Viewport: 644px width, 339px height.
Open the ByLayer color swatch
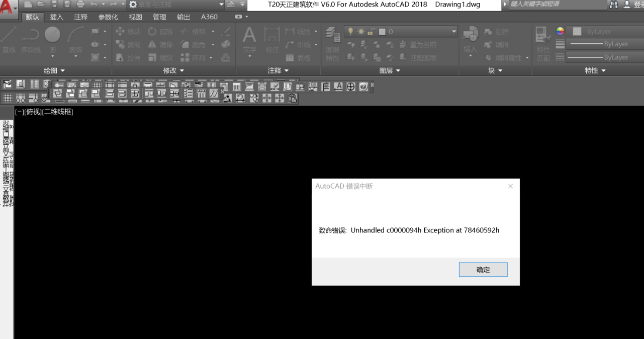point(576,31)
